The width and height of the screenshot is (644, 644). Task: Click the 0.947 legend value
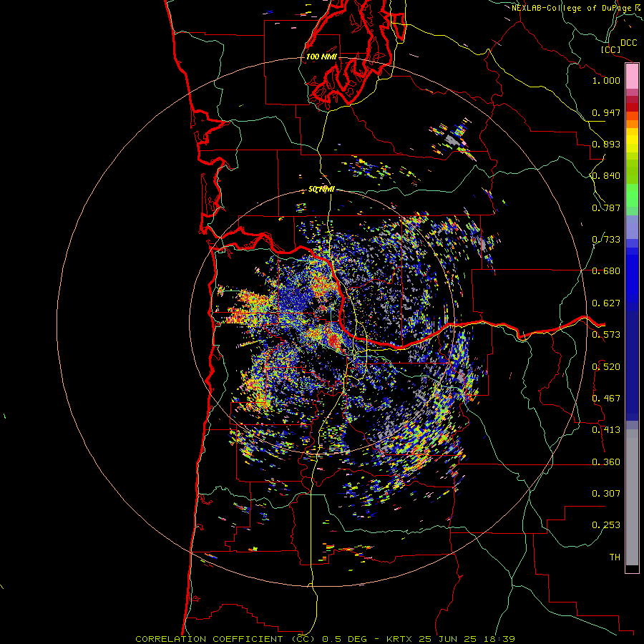click(x=606, y=112)
